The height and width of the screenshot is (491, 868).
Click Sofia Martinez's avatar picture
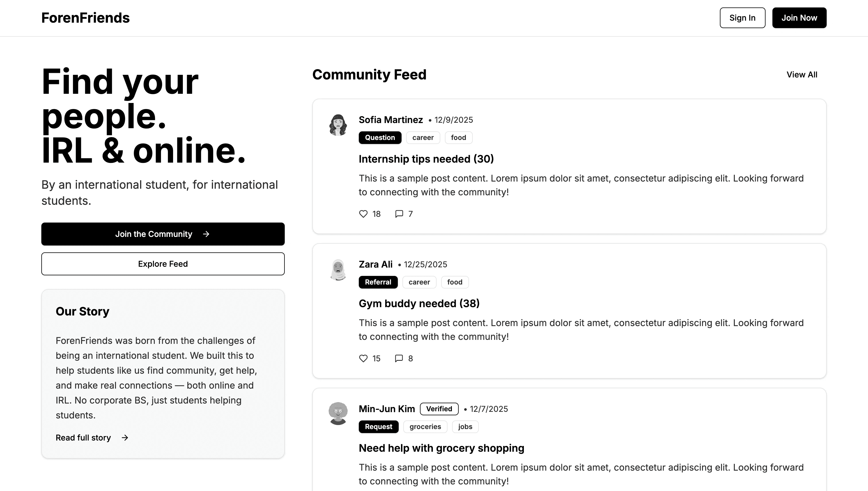pos(338,125)
